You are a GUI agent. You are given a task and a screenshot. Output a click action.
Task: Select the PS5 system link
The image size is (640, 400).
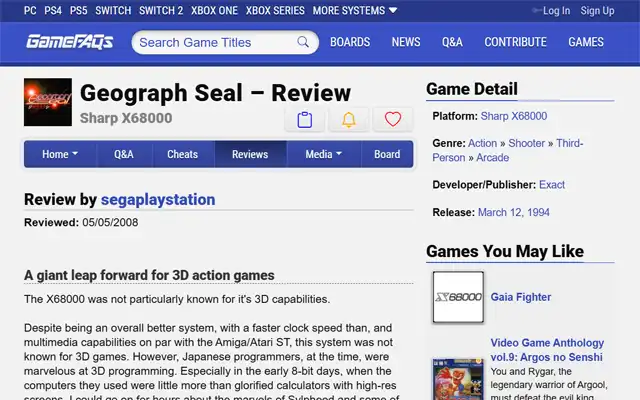79,10
